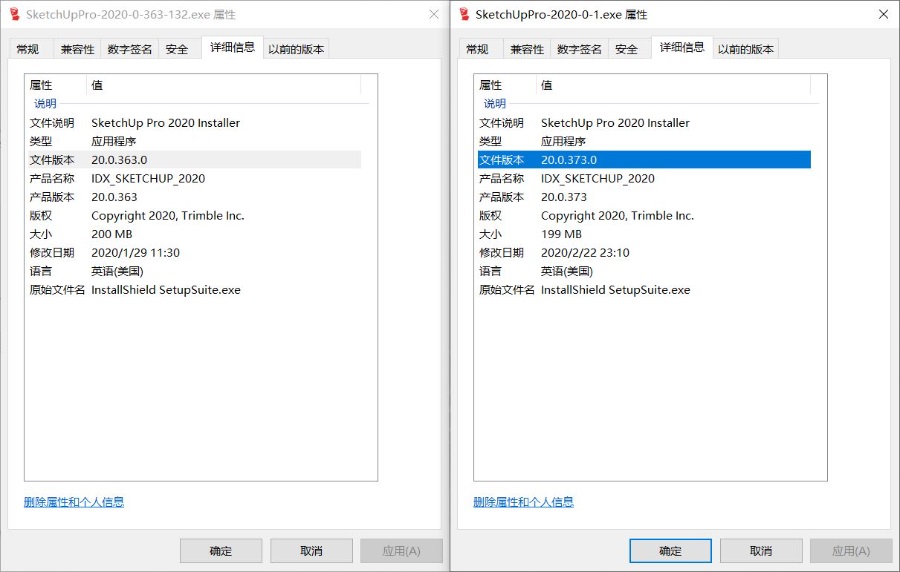
Task: Click 说明 group header in right window
Action: pyautogui.click(x=495, y=103)
